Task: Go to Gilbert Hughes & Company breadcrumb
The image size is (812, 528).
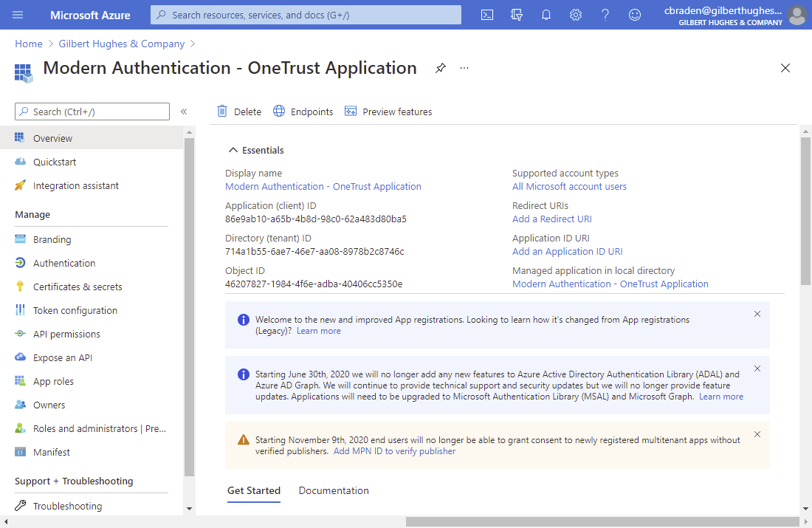Action: pos(122,44)
